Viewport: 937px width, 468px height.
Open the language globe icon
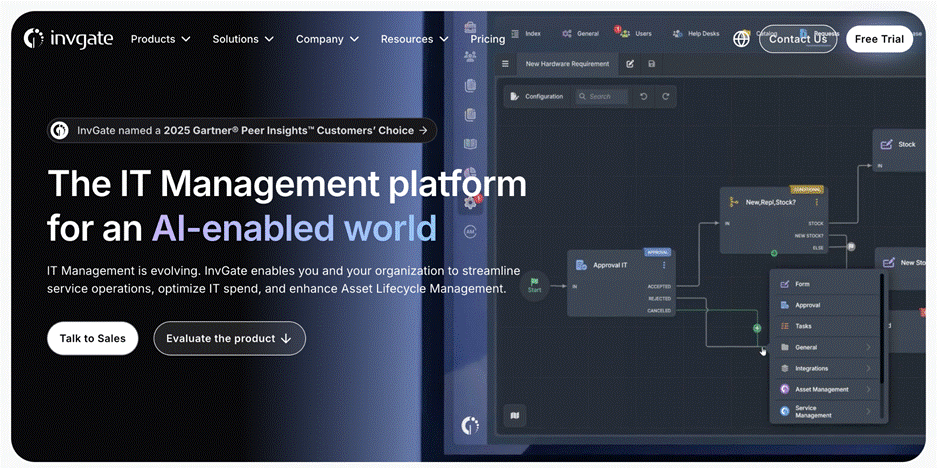click(741, 39)
